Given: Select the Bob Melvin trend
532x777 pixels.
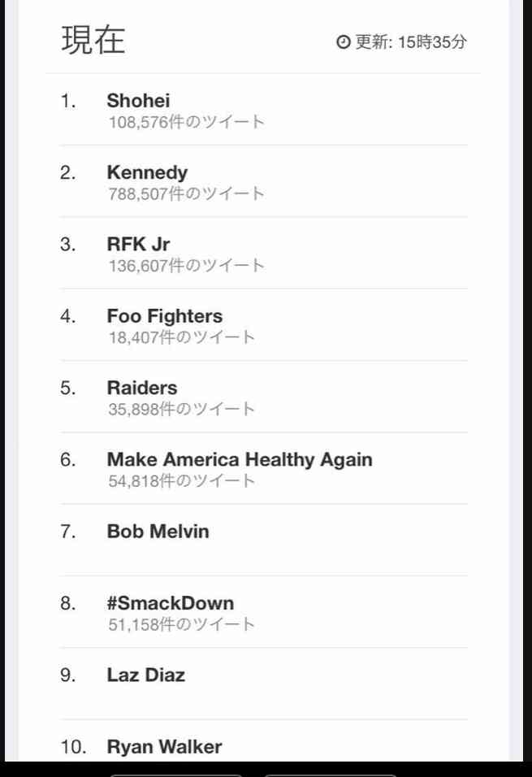Looking at the screenshot, I should coord(158,532).
